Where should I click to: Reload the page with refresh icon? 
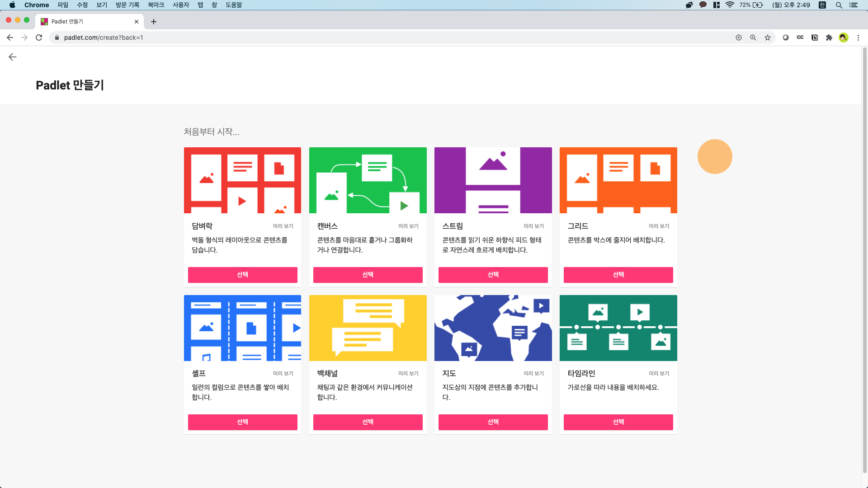[39, 38]
